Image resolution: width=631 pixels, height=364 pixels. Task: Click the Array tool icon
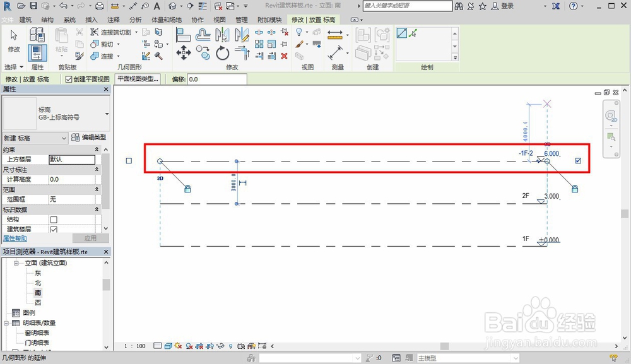click(259, 44)
